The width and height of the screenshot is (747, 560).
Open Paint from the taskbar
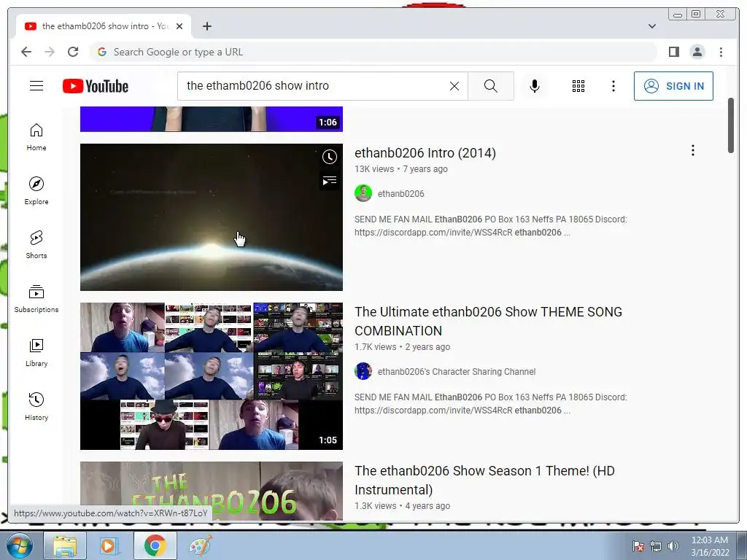click(200, 546)
